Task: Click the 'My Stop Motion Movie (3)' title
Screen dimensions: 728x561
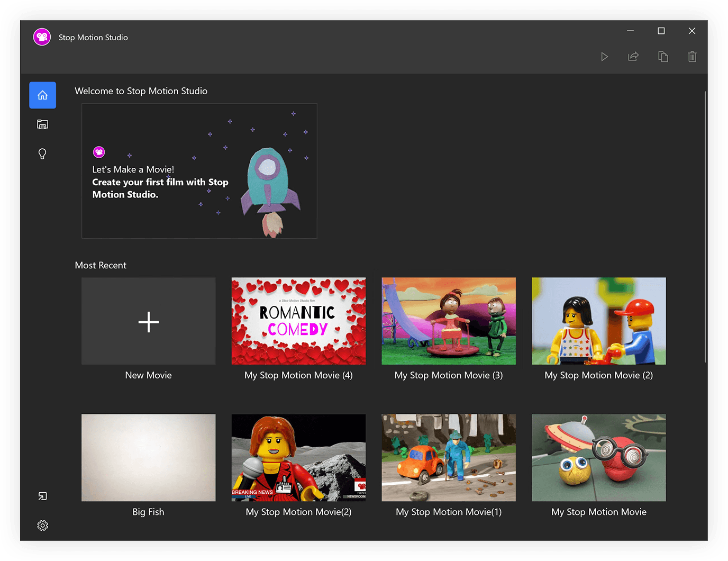Action: click(x=449, y=375)
